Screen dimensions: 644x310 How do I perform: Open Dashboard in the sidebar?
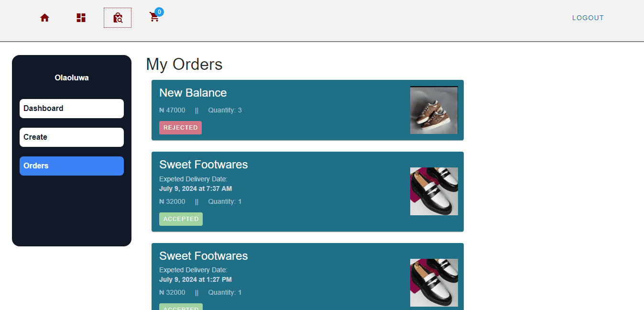[x=72, y=109]
